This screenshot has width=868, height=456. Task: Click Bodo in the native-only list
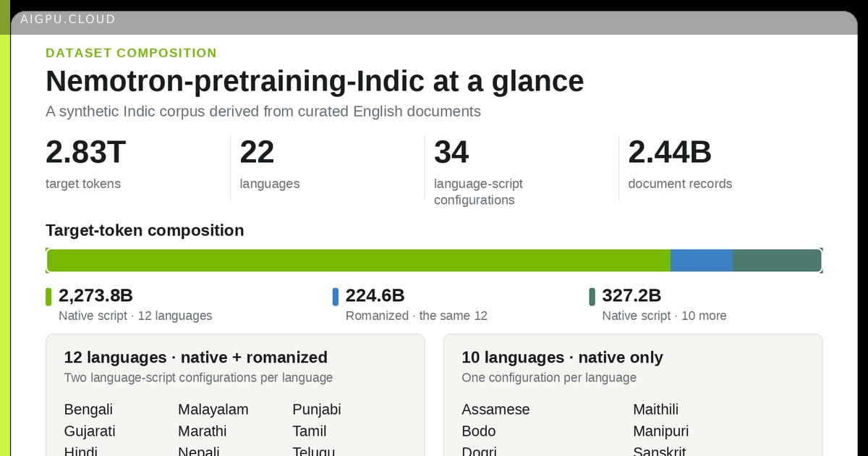[479, 431]
